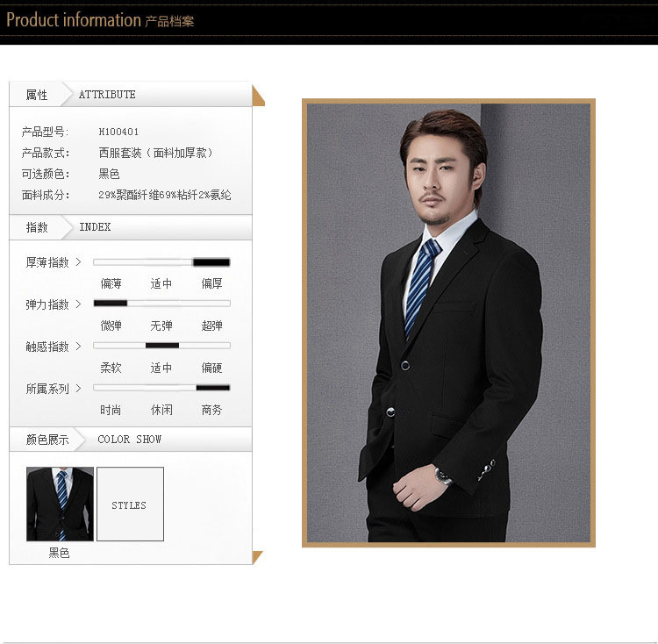Click the chevron next to 弹力指数
The width and height of the screenshot is (658, 644).
[78, 304]
